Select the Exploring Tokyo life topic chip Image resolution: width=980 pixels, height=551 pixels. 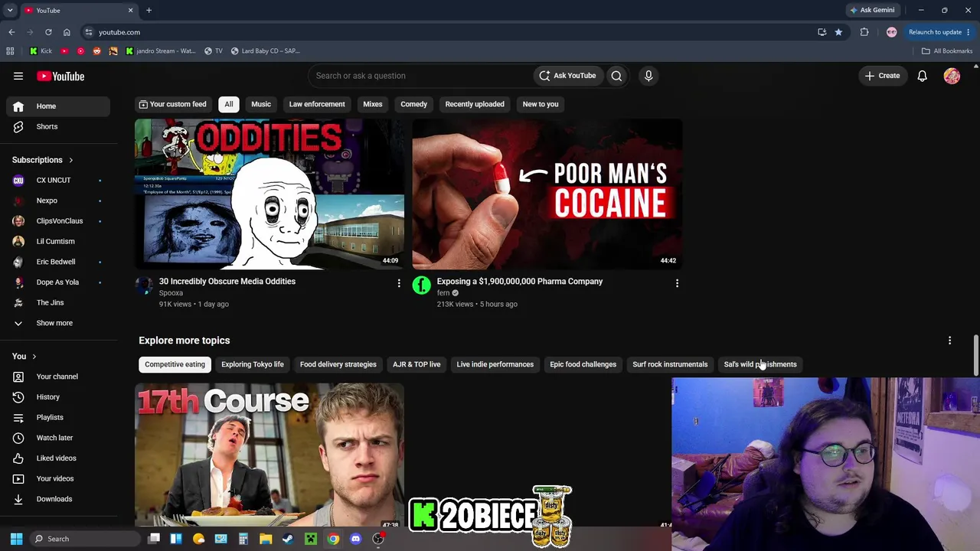[253, 364]
